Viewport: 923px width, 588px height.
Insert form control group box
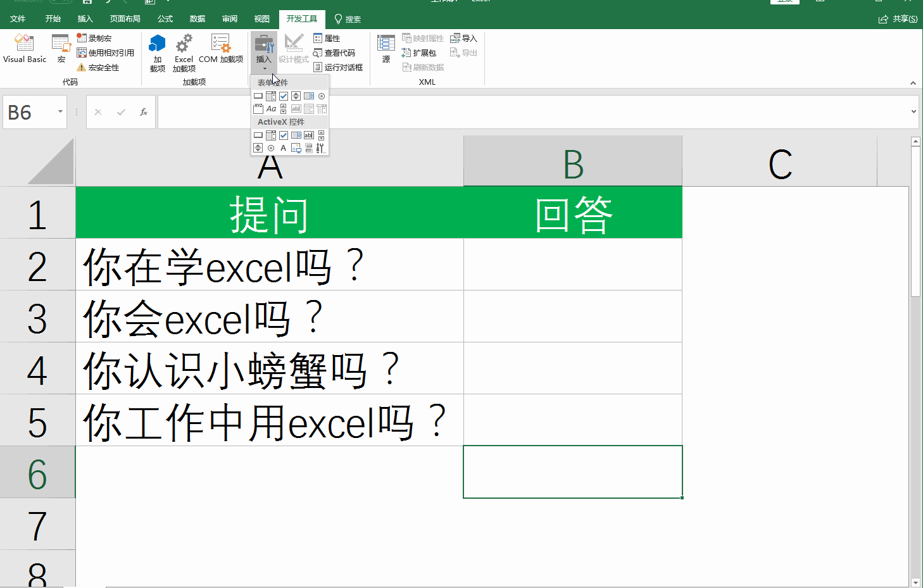point(258,109)
